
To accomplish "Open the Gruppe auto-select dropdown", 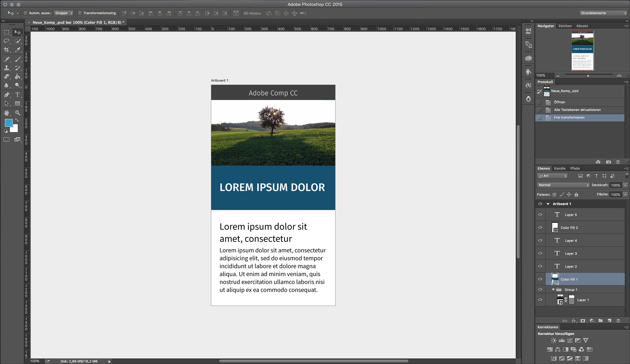I will [x=64, y=13].
